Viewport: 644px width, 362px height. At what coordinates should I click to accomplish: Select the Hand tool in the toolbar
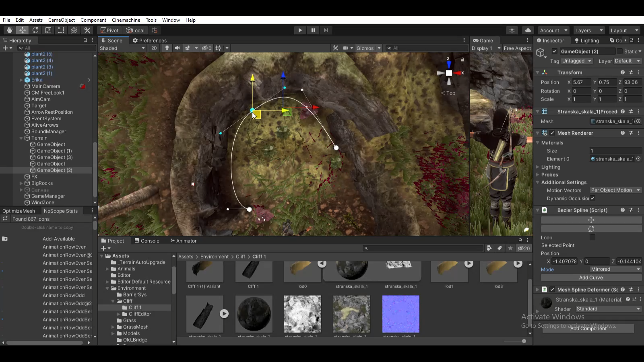[8, 30]
